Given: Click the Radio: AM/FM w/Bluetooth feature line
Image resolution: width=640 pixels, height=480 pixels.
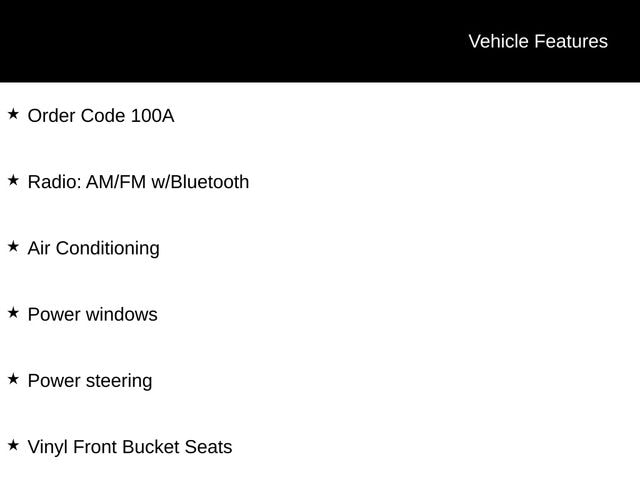Looking at the screenshot, I should coord(138,182).
